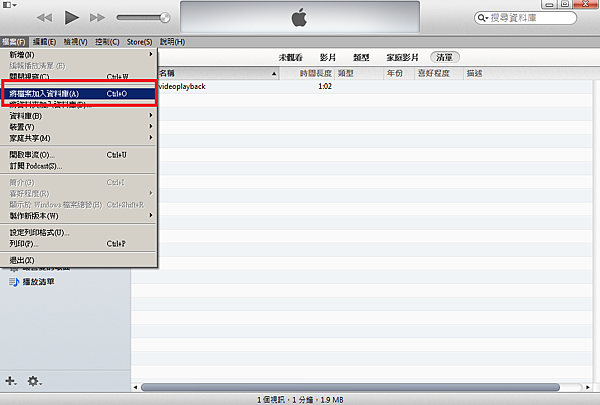
Task: Select the 清單 view tab
Action: click(445, 57)
